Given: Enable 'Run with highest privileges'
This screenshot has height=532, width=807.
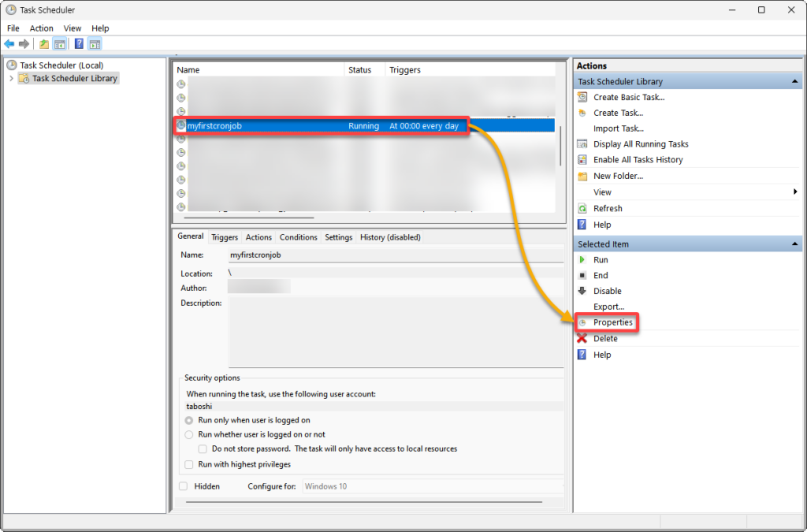Looking at the screenshot, I should pyautogui.click(x=189, y=464).
